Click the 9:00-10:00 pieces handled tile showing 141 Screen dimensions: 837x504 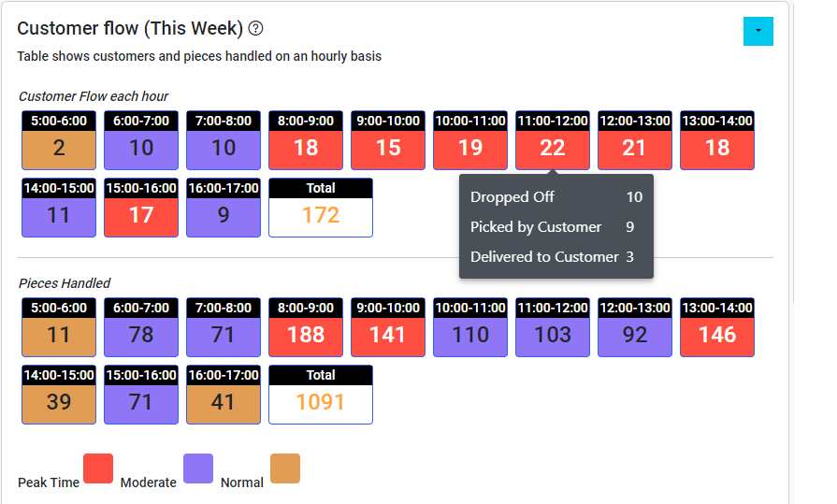(388, 328)
